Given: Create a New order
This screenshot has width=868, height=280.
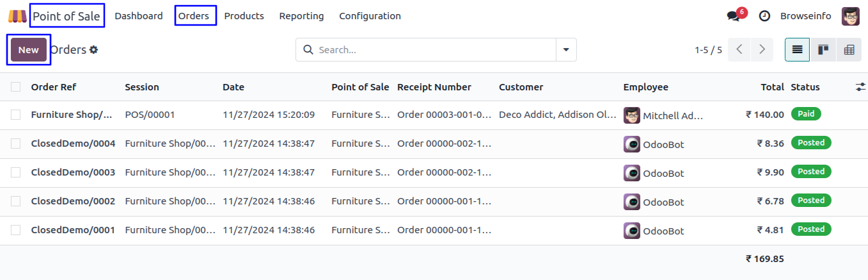Looking at the screenshot, I should [29, 49].
